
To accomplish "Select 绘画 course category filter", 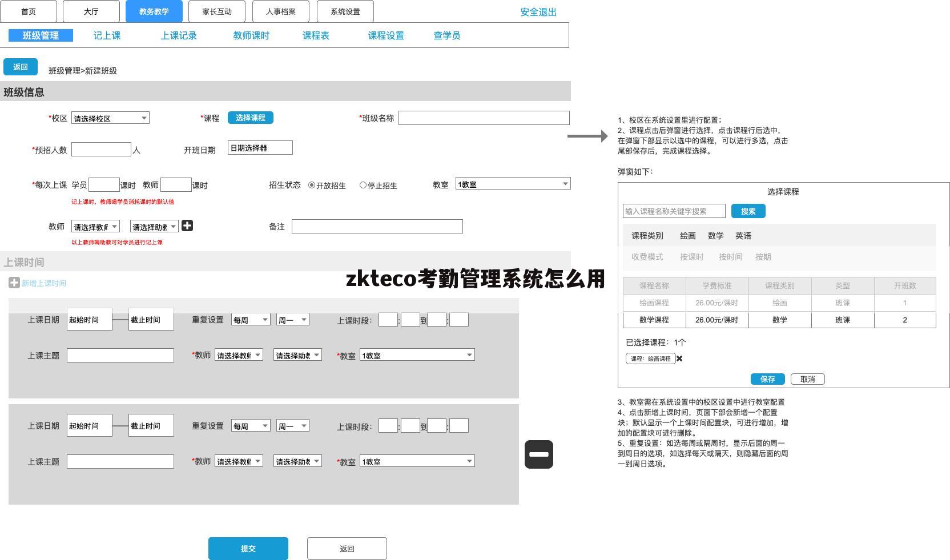I will [x=688, y=236].
